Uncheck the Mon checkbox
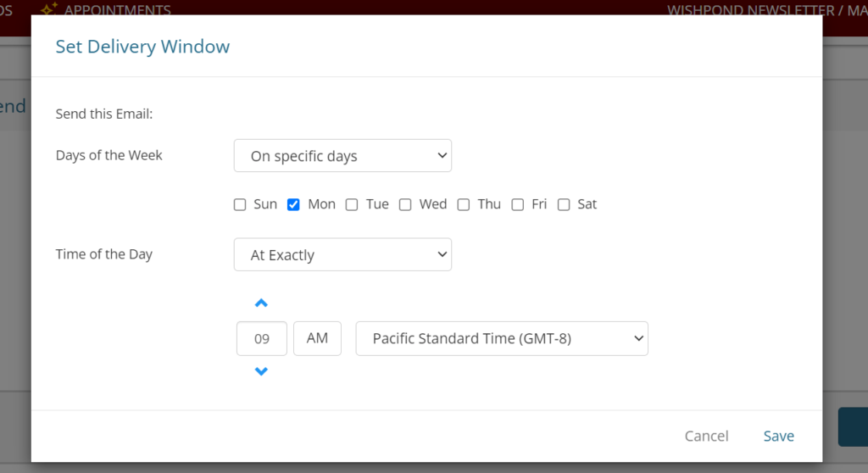868x473 pixels. click(x=293, y=205)
